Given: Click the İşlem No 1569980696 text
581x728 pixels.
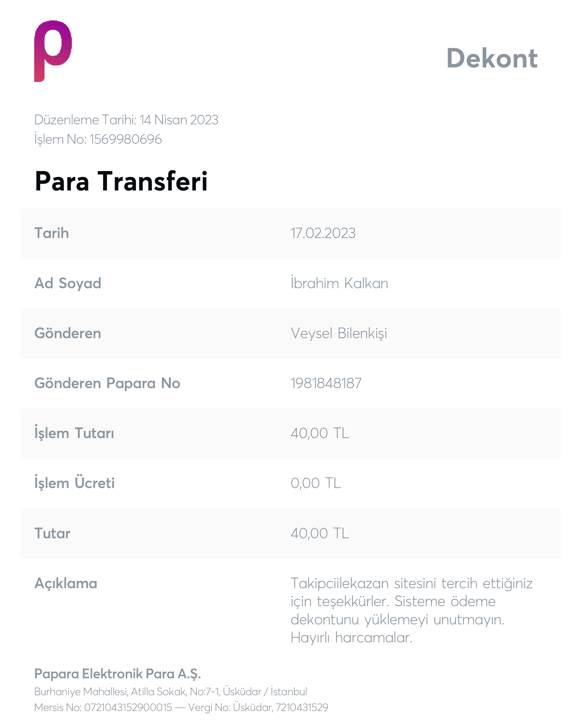Looking at the screenshot, I should click(x=98, y=139).
